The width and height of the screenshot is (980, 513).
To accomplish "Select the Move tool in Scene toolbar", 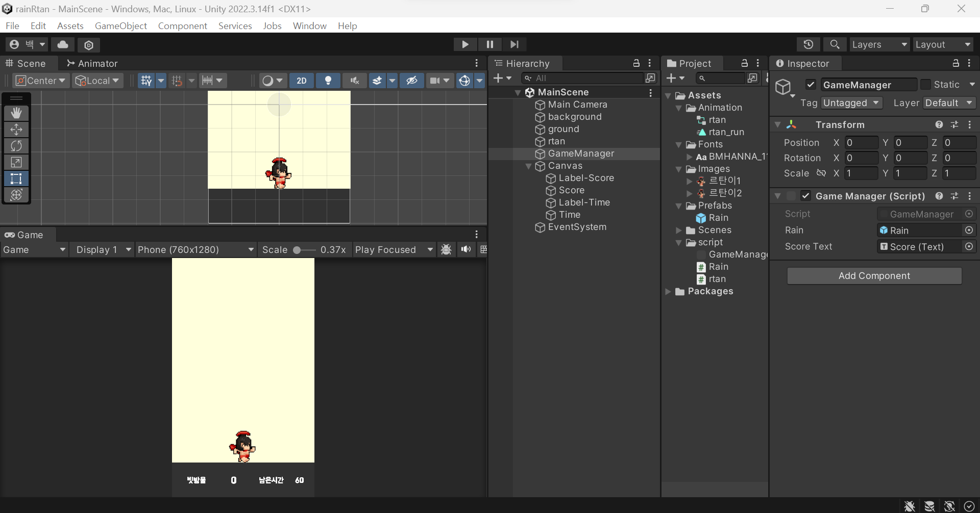I will tap(16, 129).
